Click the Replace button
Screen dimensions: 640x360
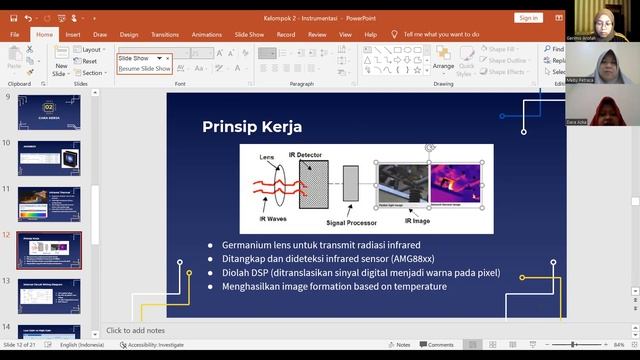pos(554,60)
